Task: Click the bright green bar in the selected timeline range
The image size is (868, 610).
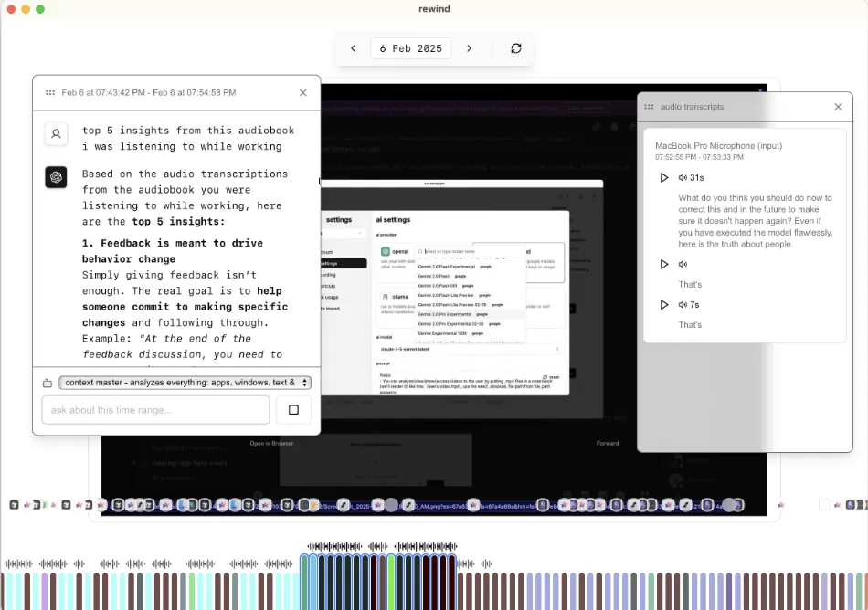Action: coord(391,583)
